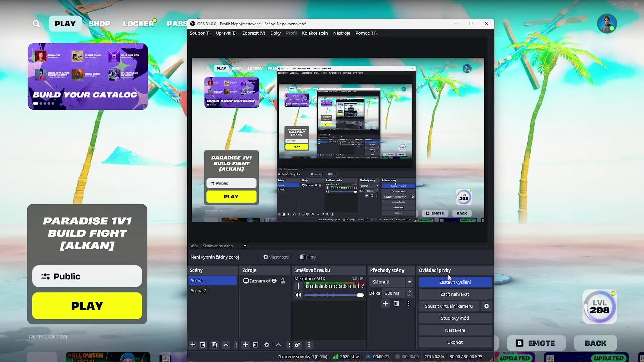Move scene up with the arrow icon
The image size is (644, 362).
[226, 345]
